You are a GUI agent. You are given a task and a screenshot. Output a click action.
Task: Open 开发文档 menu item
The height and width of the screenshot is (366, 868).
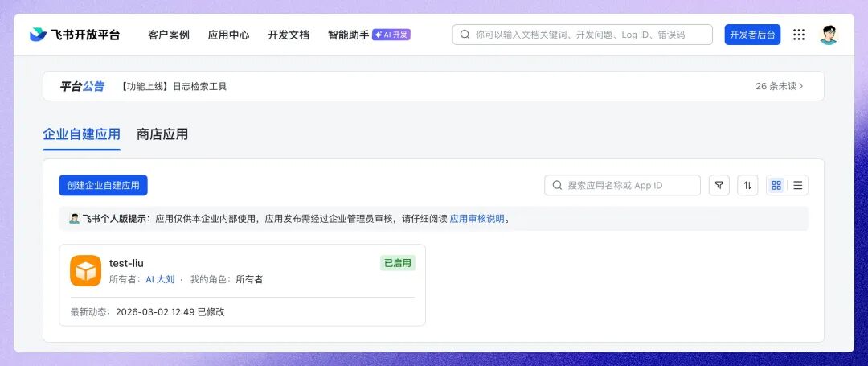click(x=289, y=35)
